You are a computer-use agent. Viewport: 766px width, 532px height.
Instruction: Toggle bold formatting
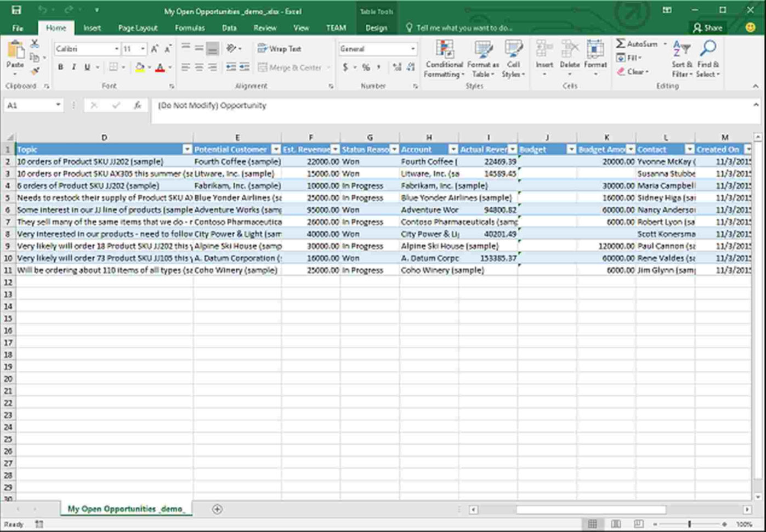coord(60,67)
